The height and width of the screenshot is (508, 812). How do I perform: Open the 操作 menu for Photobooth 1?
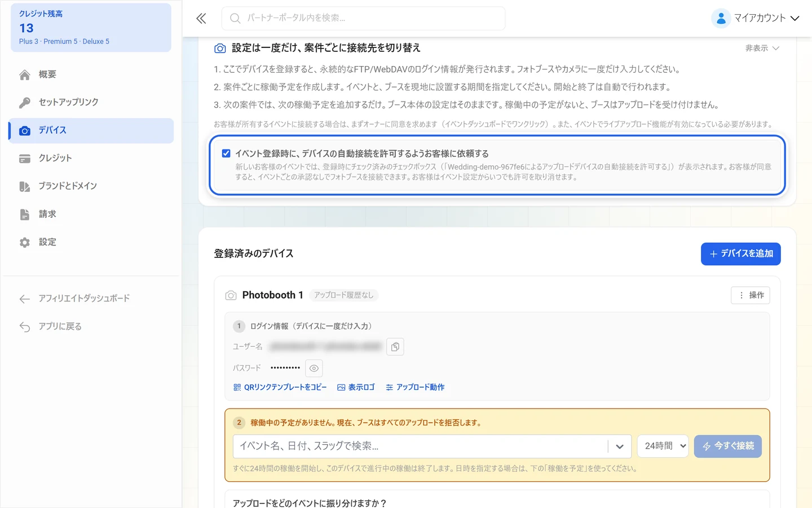tap(751, 295)
